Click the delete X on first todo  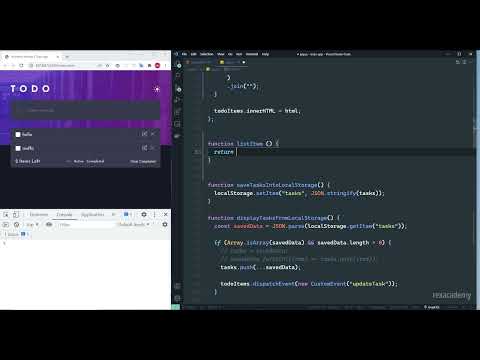tap(153, 134)
